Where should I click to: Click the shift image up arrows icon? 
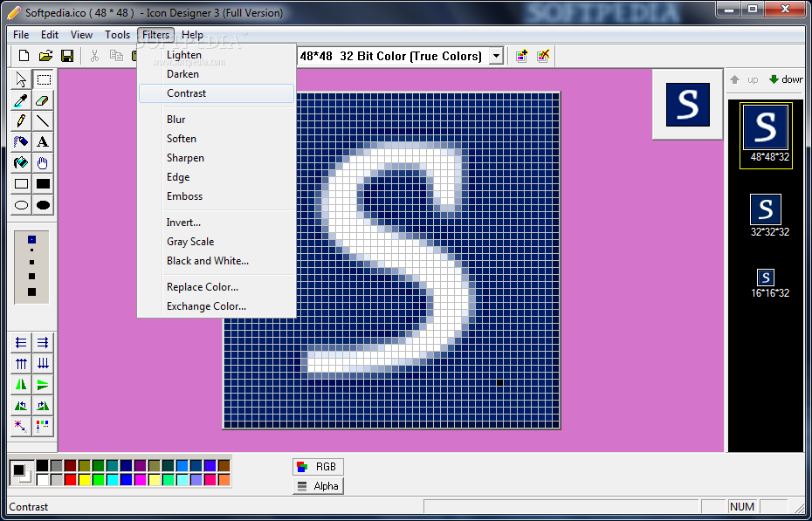pos(21,364)
